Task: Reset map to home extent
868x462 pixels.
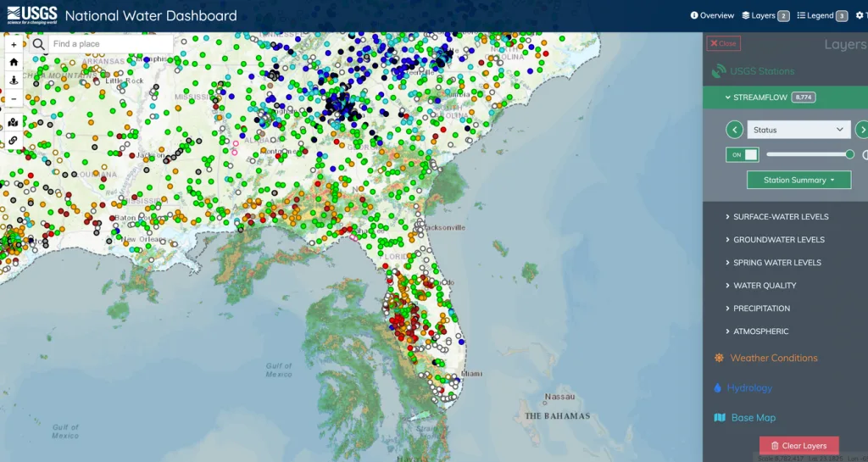Action: click(x=14, y=62)
